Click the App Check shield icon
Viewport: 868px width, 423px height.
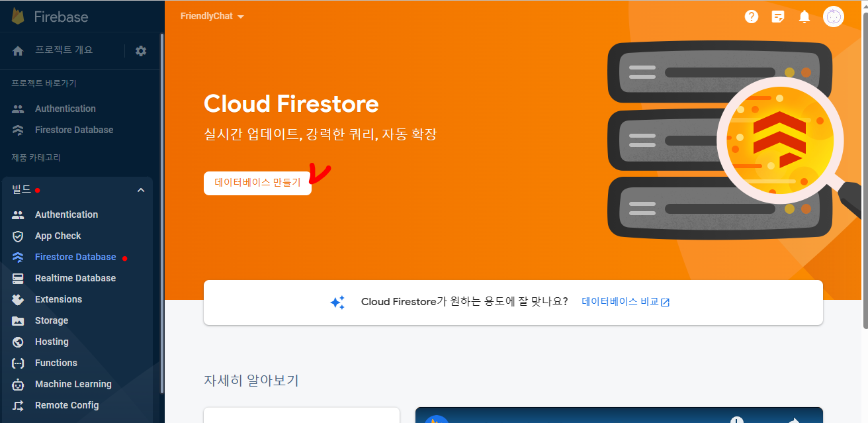(18, 236)
